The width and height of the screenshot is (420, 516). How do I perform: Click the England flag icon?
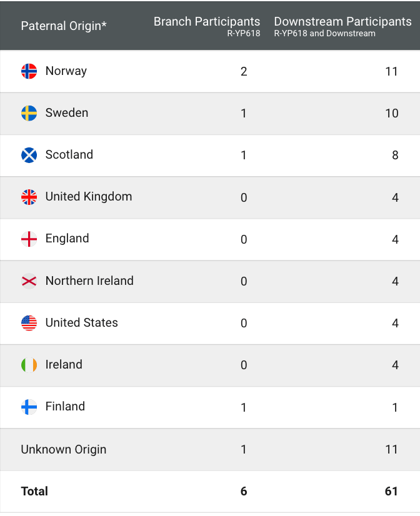coord(29,239)
